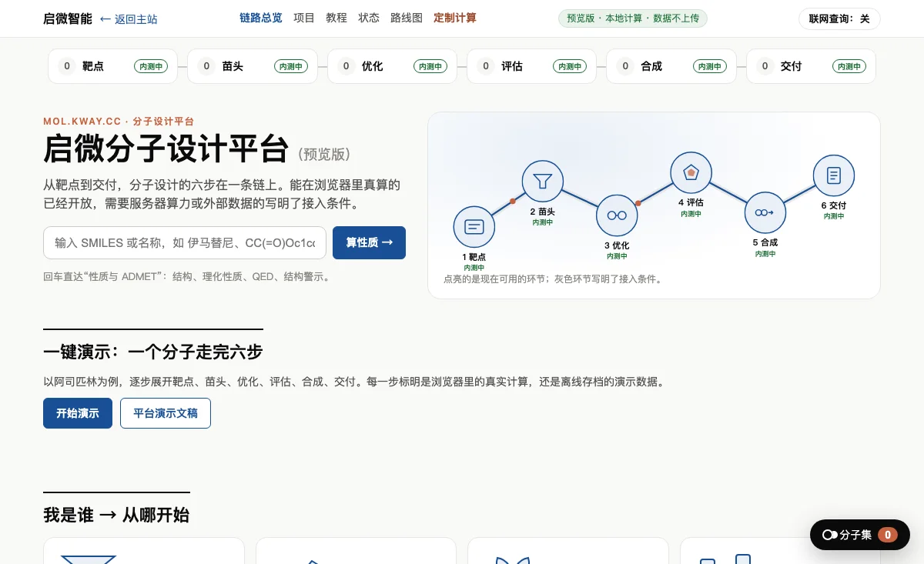Screen dimensions: 924x564
Task: Open the 路线图 navigation item
Action: click(407, 18)
